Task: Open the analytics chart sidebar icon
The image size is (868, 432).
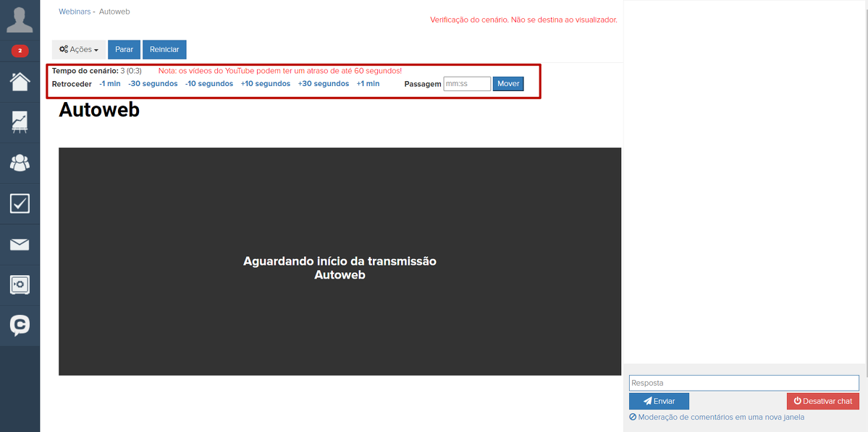Action: [20, 122]
